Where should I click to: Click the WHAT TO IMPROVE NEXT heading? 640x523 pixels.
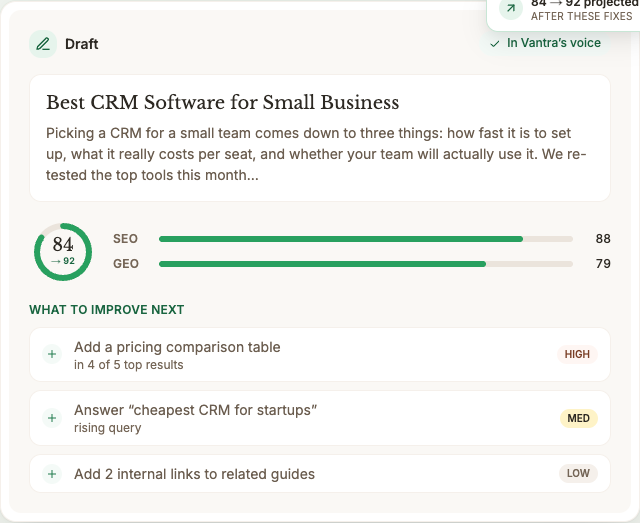click(107, 309)
